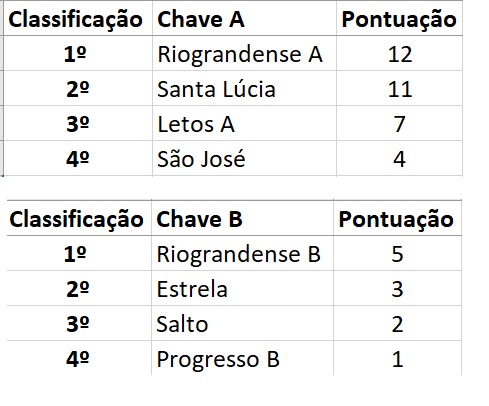The image size is (489, 406).
Task: Click the Salto cell
Action: (x=242, y=323)
